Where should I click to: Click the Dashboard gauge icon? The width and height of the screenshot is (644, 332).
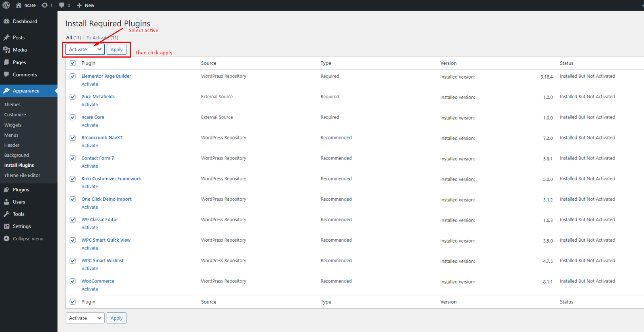[x=6, y=21]
